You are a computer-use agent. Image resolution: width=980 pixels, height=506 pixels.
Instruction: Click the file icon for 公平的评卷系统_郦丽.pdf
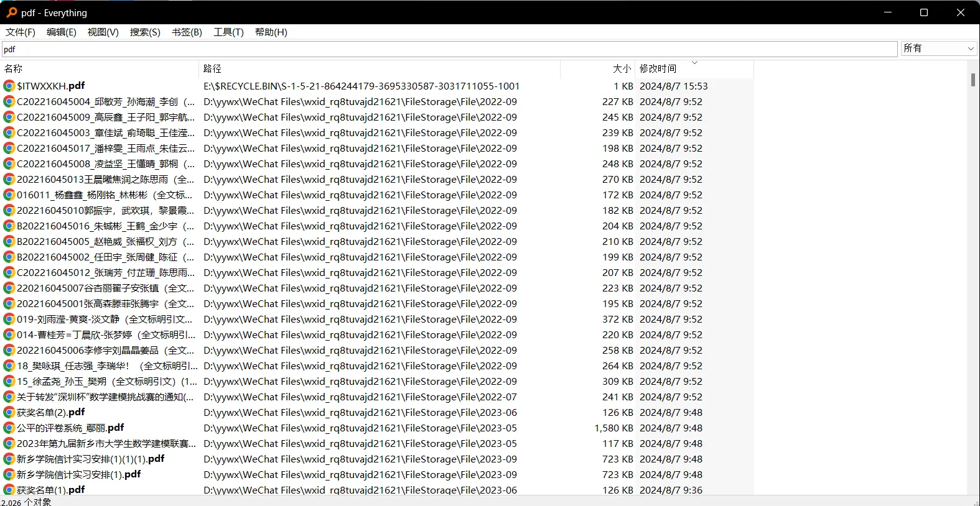(x=9, y=428)
